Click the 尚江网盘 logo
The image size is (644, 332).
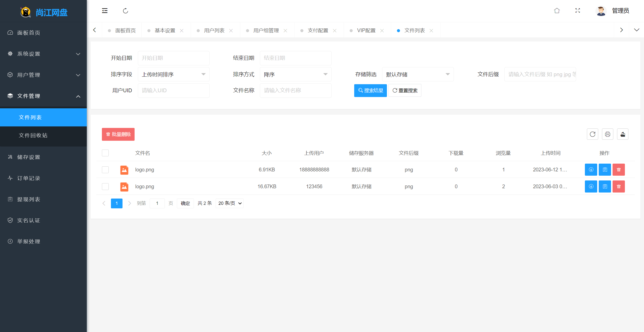click(x=44, y=12)
